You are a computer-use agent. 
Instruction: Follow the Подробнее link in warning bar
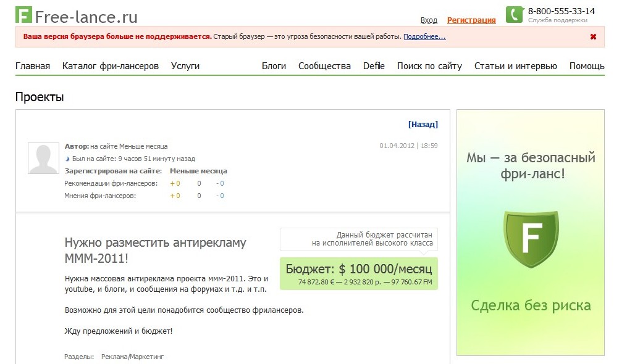[424, 36]
